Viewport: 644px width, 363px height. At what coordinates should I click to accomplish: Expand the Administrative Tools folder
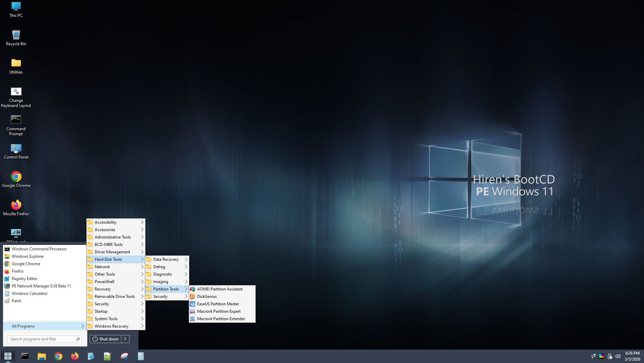point(116,237)
